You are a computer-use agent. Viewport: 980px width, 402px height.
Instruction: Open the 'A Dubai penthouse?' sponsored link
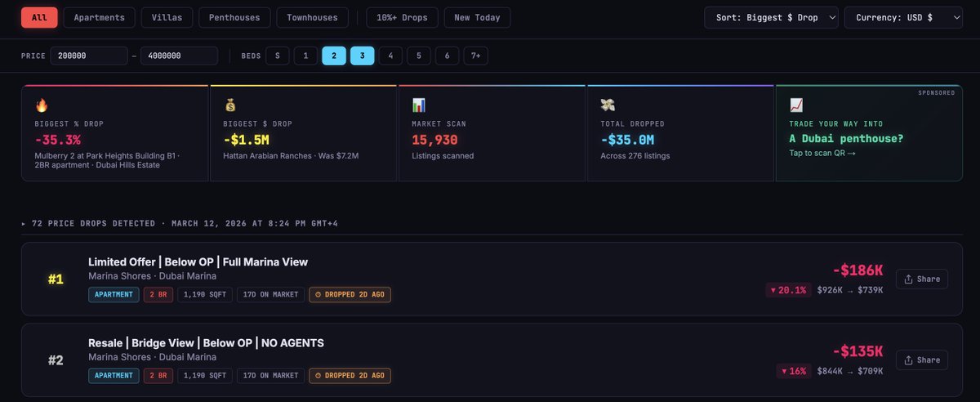[847, 139]
